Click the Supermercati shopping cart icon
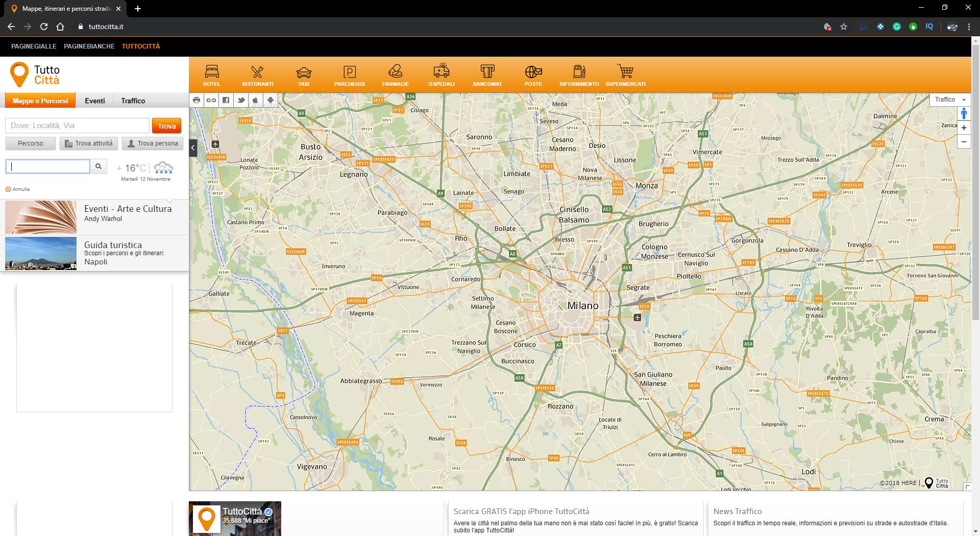980x536 pixels. coord(625,75)
